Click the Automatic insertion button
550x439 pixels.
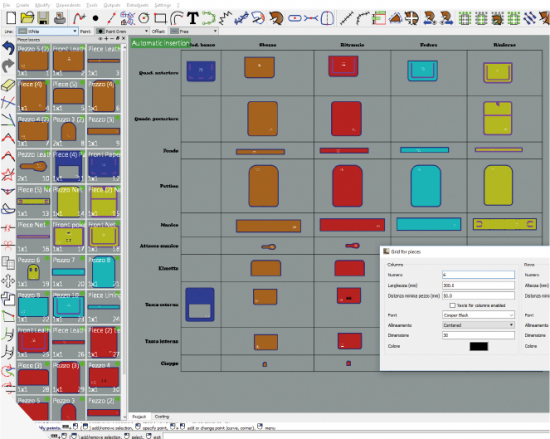(161, 43)
